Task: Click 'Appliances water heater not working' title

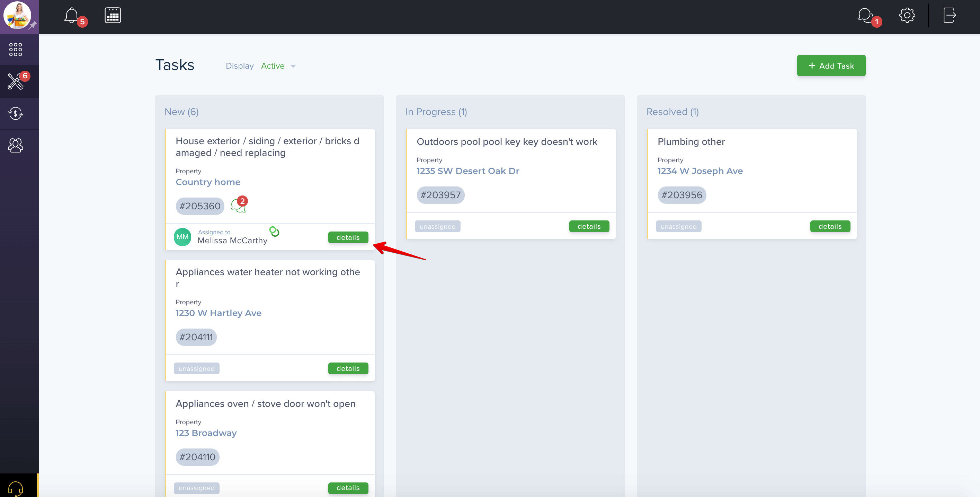Action: (268, 278)
